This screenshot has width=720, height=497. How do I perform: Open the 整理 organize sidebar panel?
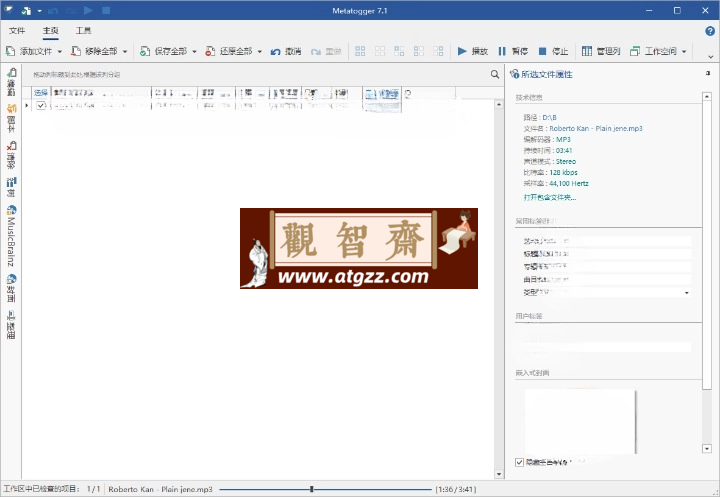click(x=11, y=324)
